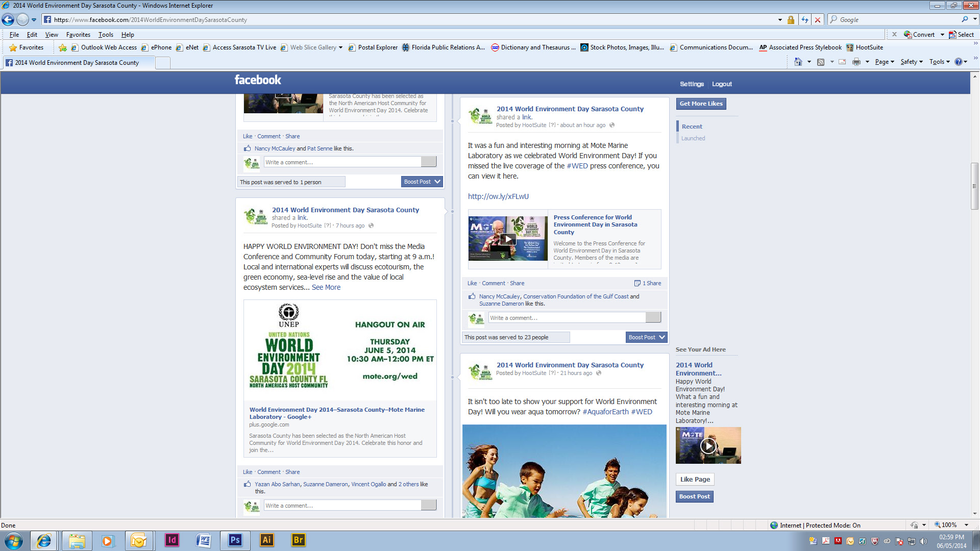Click the Windows Start orb
980x551 pixels.
(14, 540)
